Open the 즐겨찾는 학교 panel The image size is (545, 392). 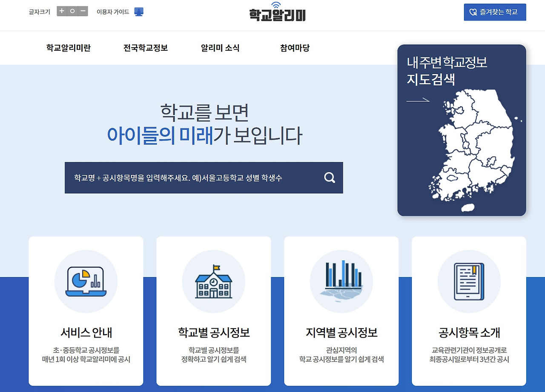(x=495, y=12)
